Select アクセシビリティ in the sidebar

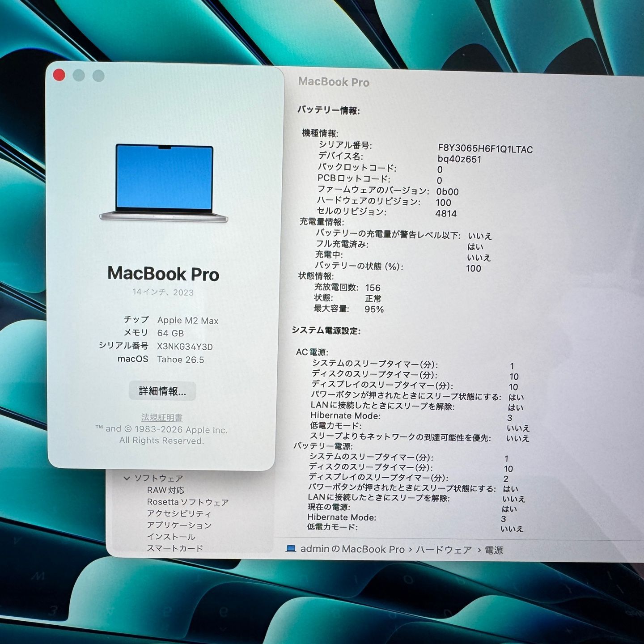coord(179,513)
